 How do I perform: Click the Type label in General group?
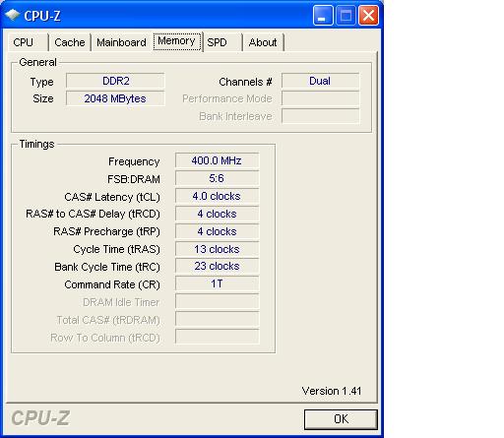41,82
